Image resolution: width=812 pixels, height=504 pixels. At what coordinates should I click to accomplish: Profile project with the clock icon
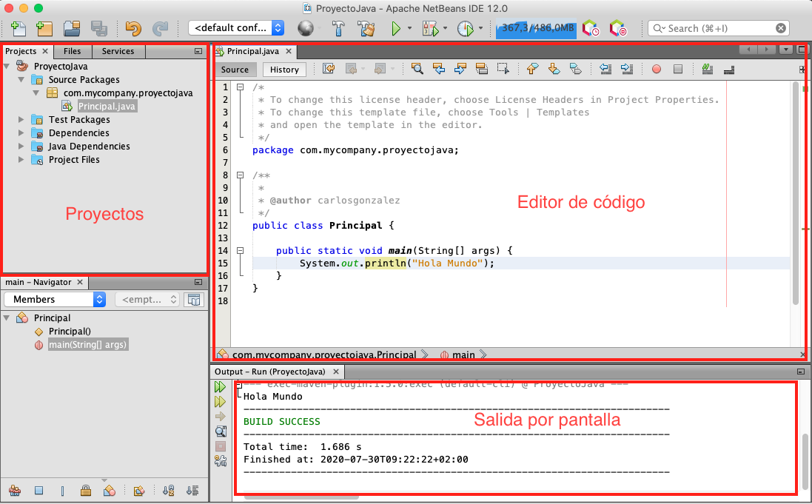click(465, 28)
